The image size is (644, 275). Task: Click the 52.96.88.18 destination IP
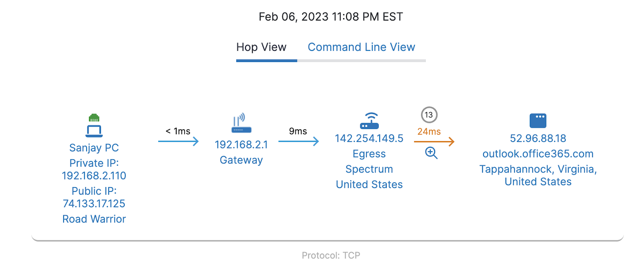[538, 139]
